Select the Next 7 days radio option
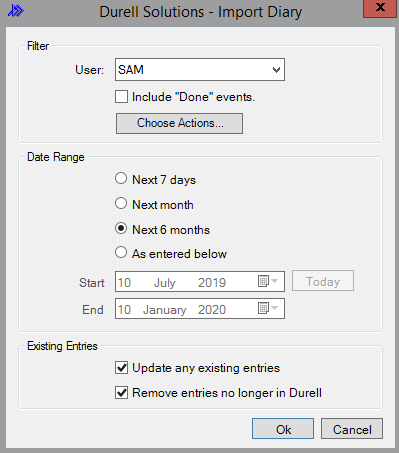Screen dimensions: 399x453 121,178
